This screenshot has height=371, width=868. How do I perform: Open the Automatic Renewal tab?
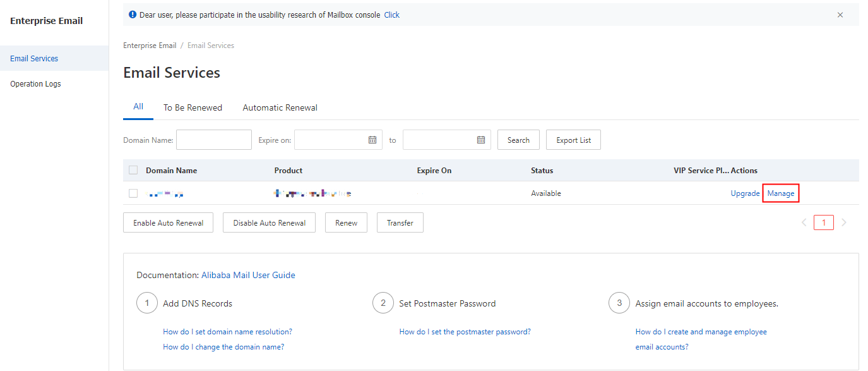click(x=280, y=107)
